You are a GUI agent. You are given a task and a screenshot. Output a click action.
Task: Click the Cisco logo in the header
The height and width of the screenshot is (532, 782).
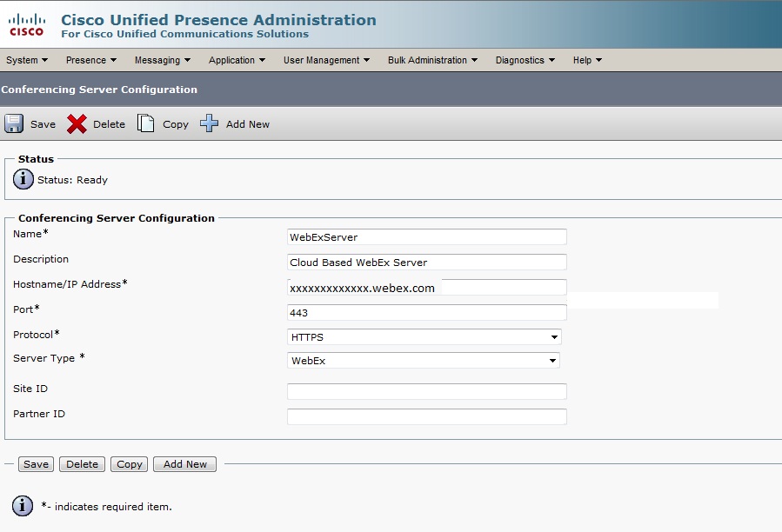coord(26,24)
